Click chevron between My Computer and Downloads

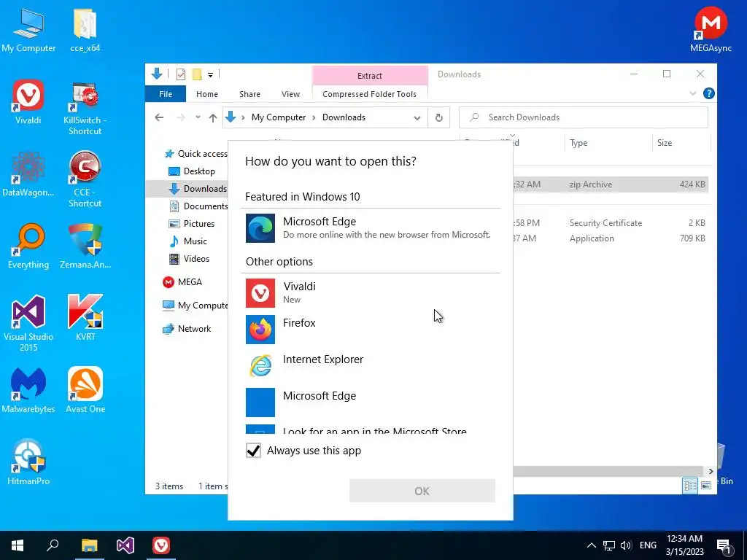coord(314,117)
